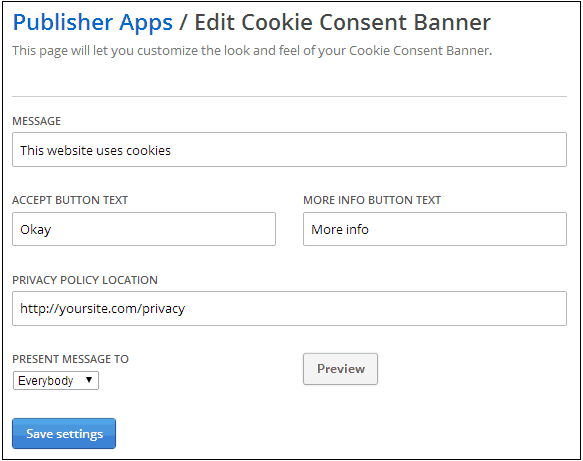Viewport: 583px width, 461px height.
Task: Place cursor in the 'More info' text
Action: pyautogui.click(x=340, y=229)
